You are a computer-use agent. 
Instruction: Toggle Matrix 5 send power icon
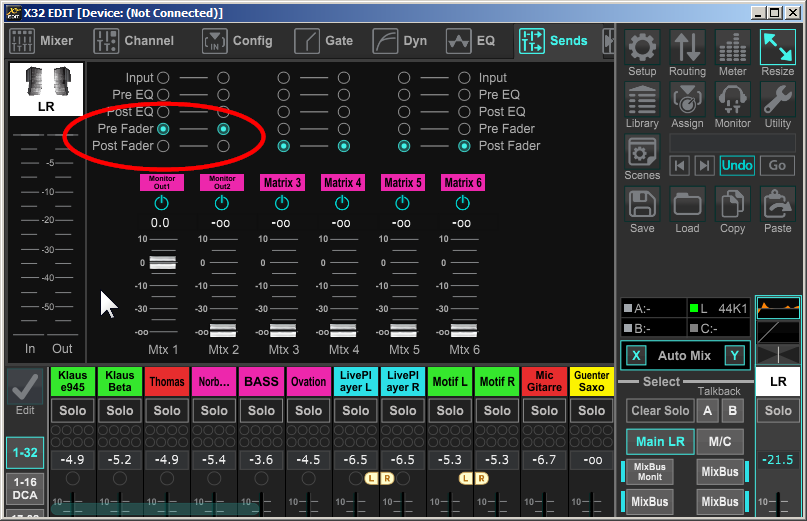(x=402, y=203)
